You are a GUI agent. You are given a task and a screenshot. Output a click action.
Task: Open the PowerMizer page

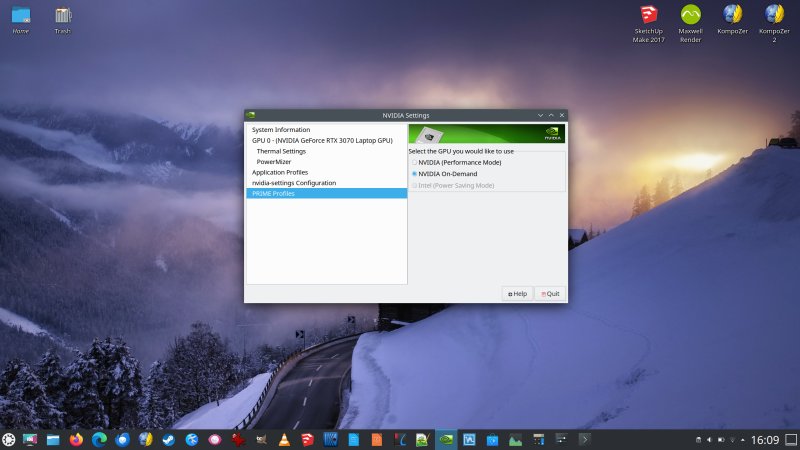273,162
